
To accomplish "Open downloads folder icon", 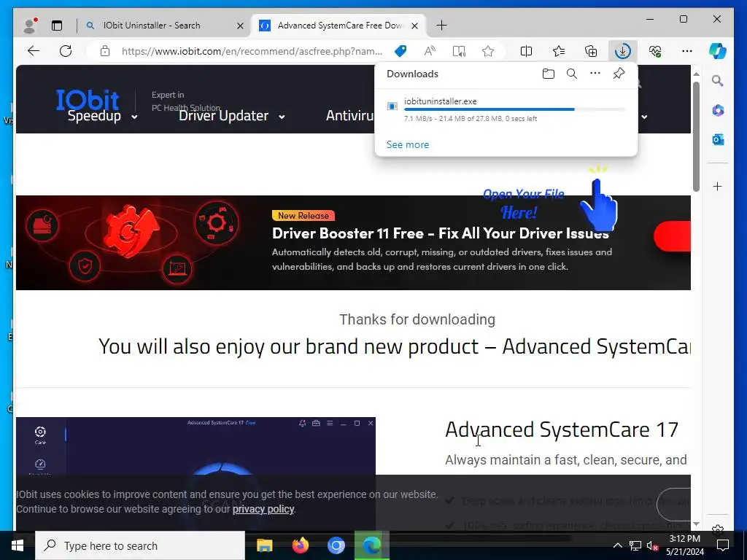I will point(549,74).
